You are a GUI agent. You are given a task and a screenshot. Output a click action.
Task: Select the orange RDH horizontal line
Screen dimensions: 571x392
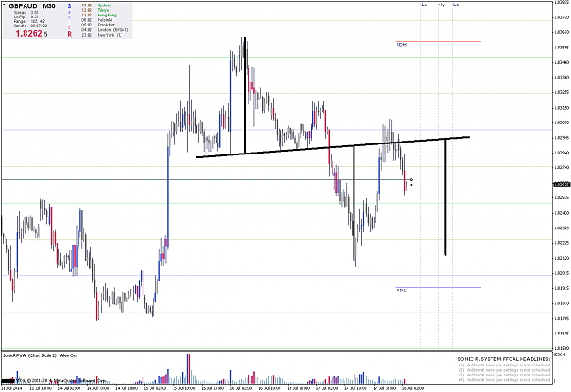pos(439,41)
